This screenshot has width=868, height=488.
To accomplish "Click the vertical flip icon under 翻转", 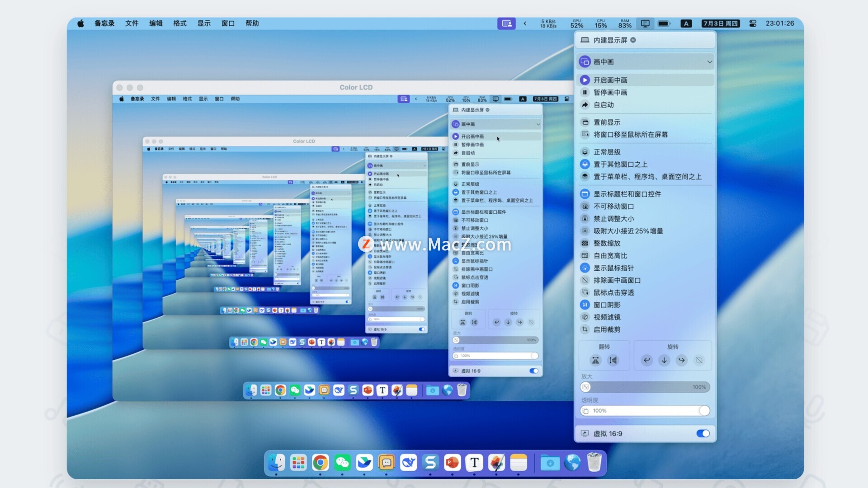I will 595,360.
